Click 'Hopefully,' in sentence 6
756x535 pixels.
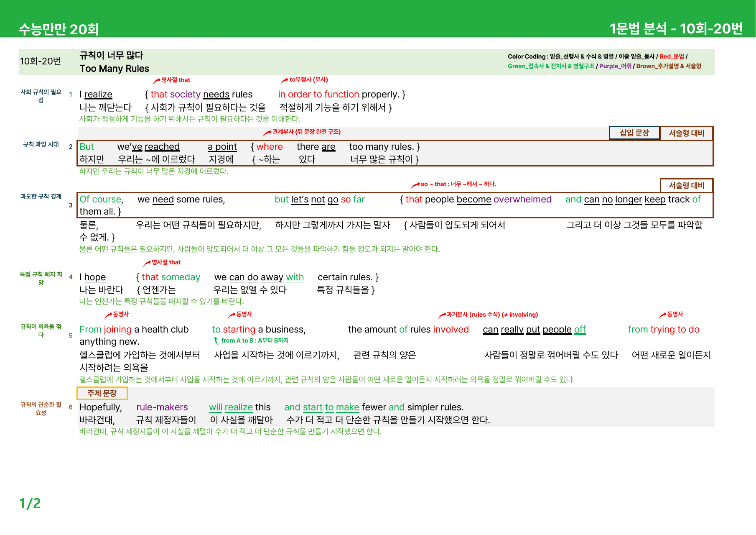click(101, 407)
